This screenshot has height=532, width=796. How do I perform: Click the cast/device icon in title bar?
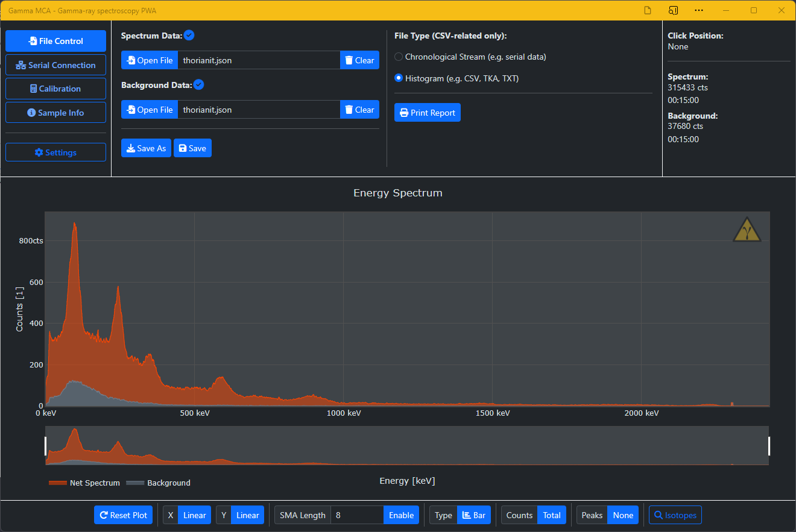673,10
